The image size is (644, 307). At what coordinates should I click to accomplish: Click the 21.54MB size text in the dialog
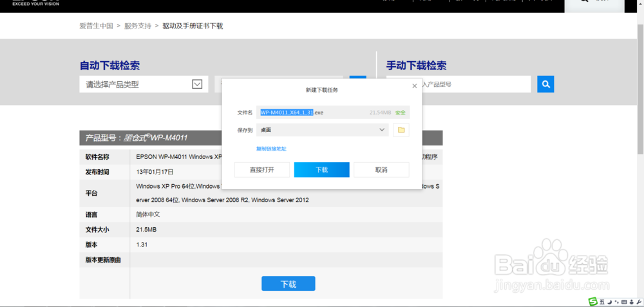click(x=381, y=113)
